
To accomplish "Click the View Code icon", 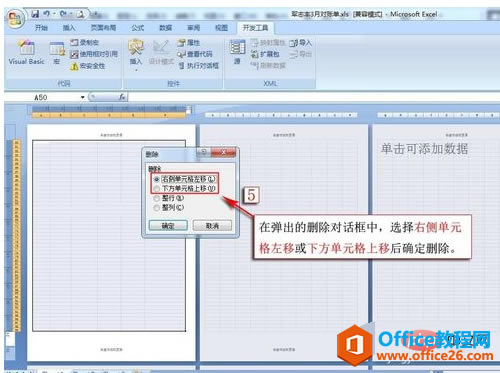I will 181,54.
